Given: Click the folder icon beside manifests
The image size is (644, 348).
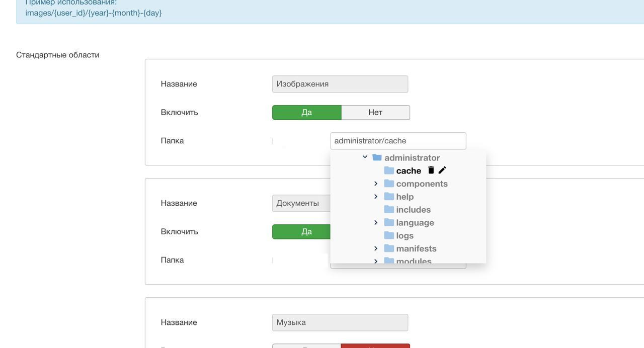Looking at the screenshot, I should [389, 249].
